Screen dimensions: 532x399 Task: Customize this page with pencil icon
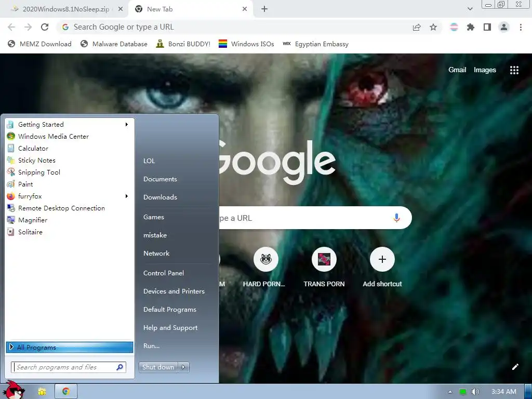[515, 367]
